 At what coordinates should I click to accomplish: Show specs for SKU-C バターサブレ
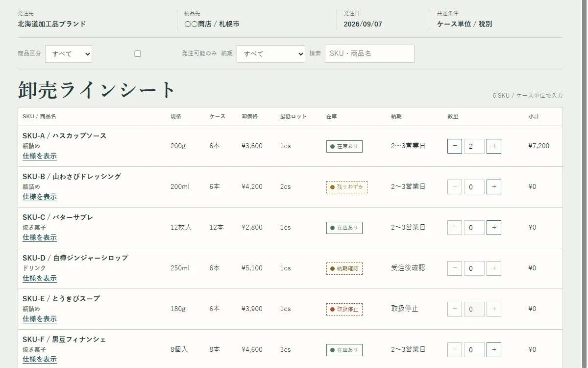[40, 237]
